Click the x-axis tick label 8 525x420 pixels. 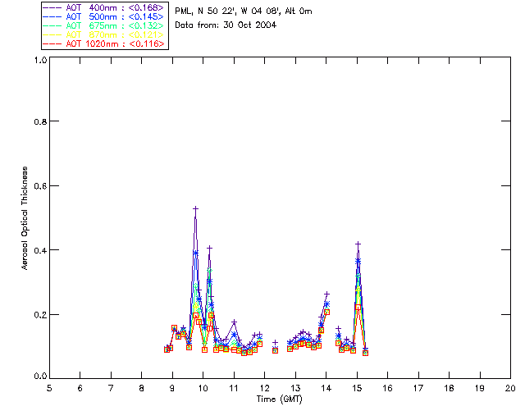[142, 388]
